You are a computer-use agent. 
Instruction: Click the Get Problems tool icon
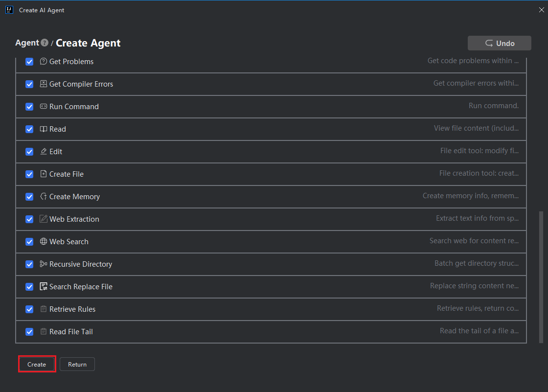pyautogui.click(x=43, y=62)
